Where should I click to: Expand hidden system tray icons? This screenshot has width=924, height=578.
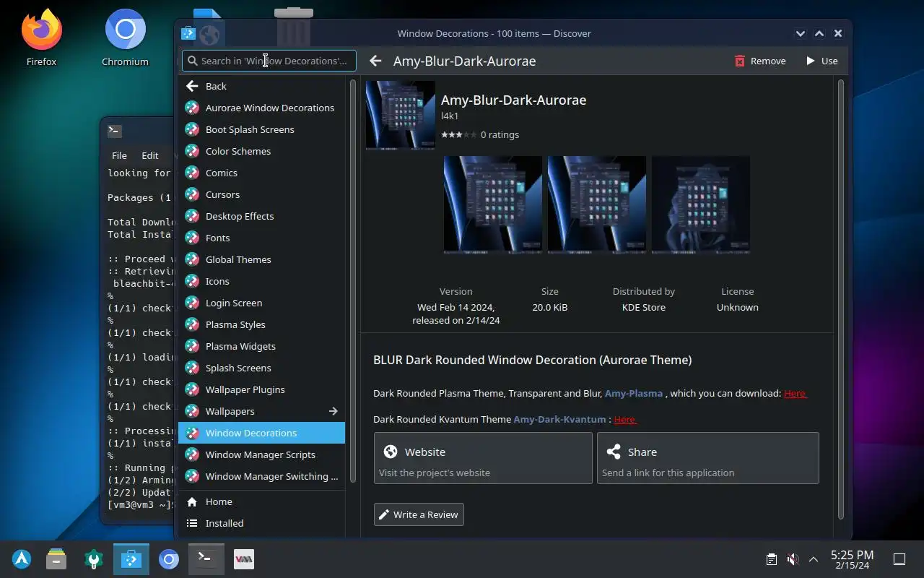point(814,559)
